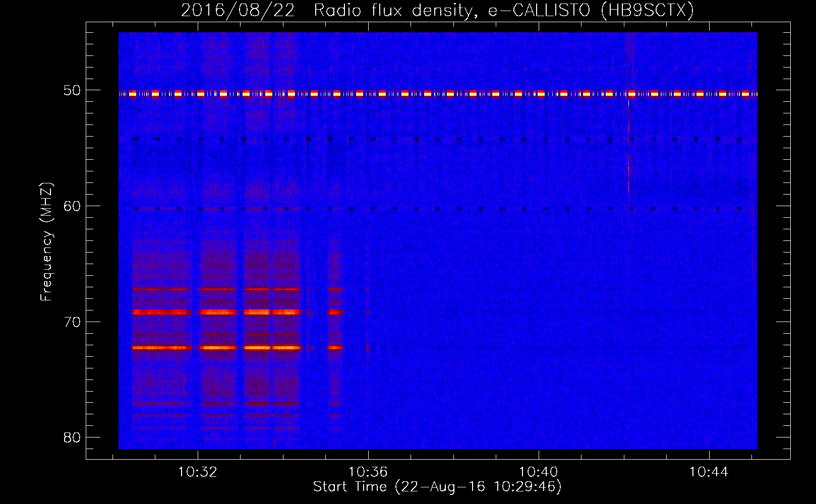
Task: Click the bright 50 MHz interference line
Action: point(438,94)
